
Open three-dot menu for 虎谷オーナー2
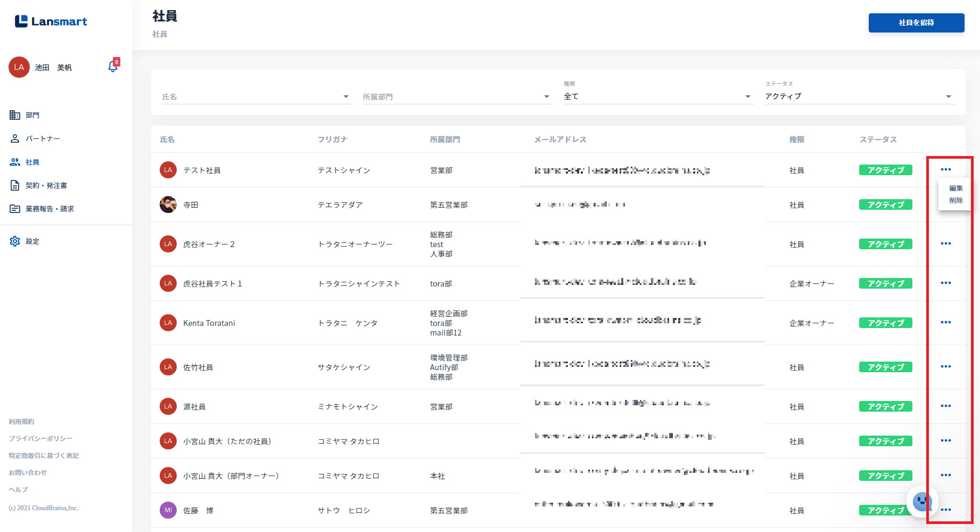pos(945,244)
